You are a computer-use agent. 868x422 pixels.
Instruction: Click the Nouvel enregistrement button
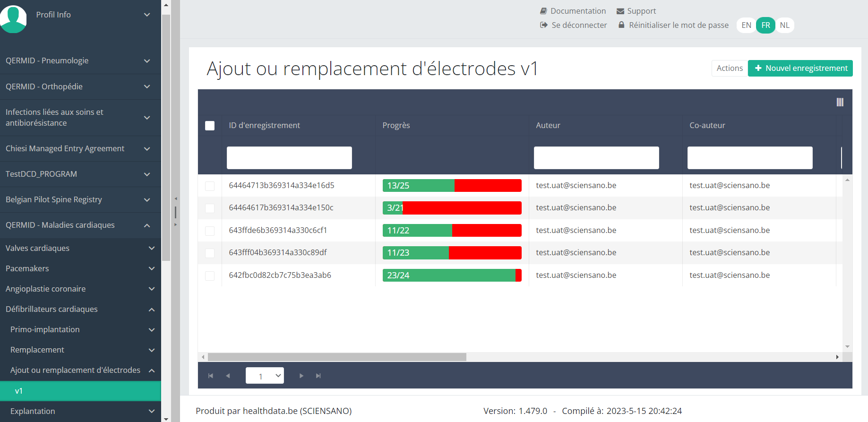tap(800, 68)
